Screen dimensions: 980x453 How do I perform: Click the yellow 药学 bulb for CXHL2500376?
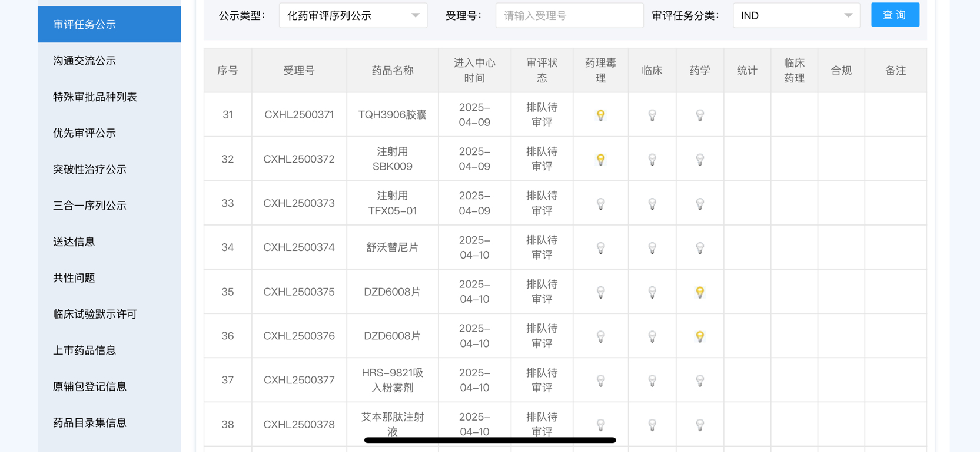tap(700, 336)
